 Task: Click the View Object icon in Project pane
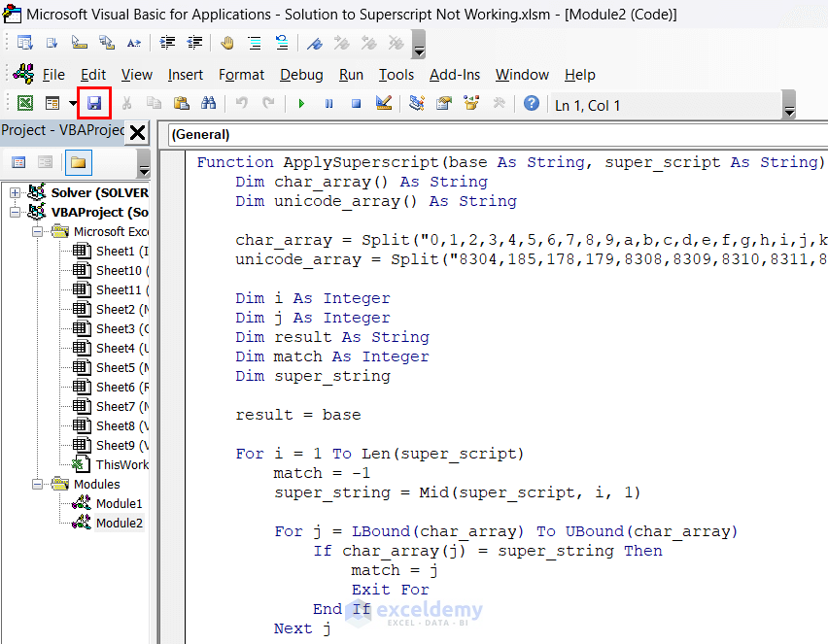click(x=46, y=162)
